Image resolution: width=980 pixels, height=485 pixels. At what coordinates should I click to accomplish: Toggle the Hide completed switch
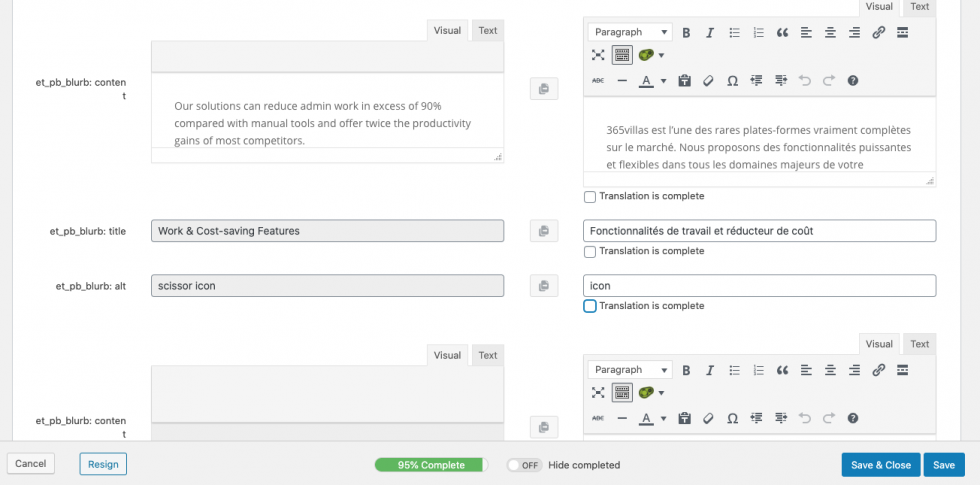[524, 465]
